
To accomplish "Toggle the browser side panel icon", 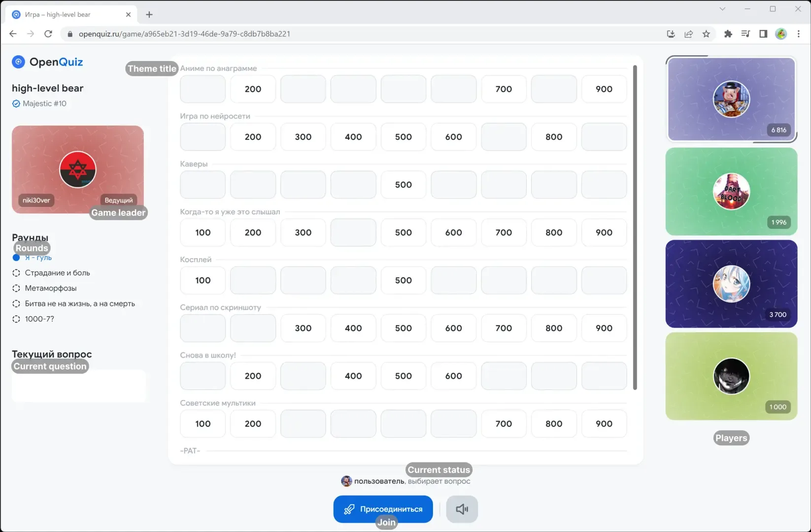I will click(x=763, y=33).
